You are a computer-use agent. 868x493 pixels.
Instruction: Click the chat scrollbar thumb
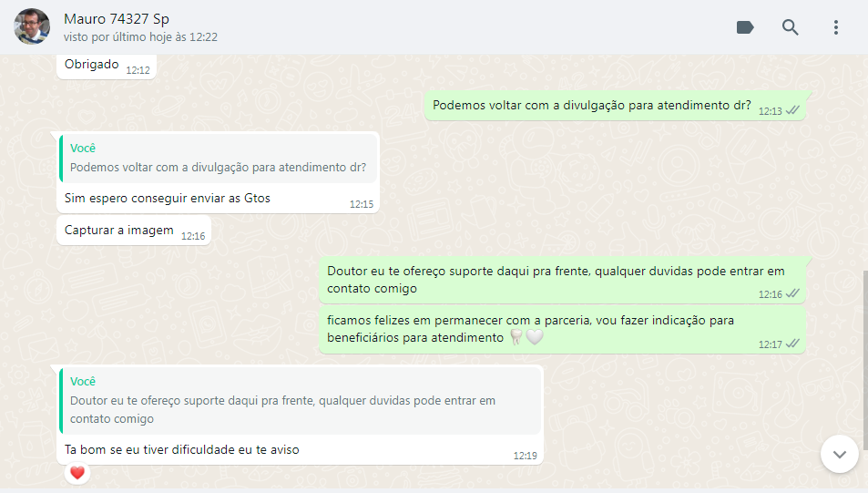pyautogui.click(x=865, y=360)
